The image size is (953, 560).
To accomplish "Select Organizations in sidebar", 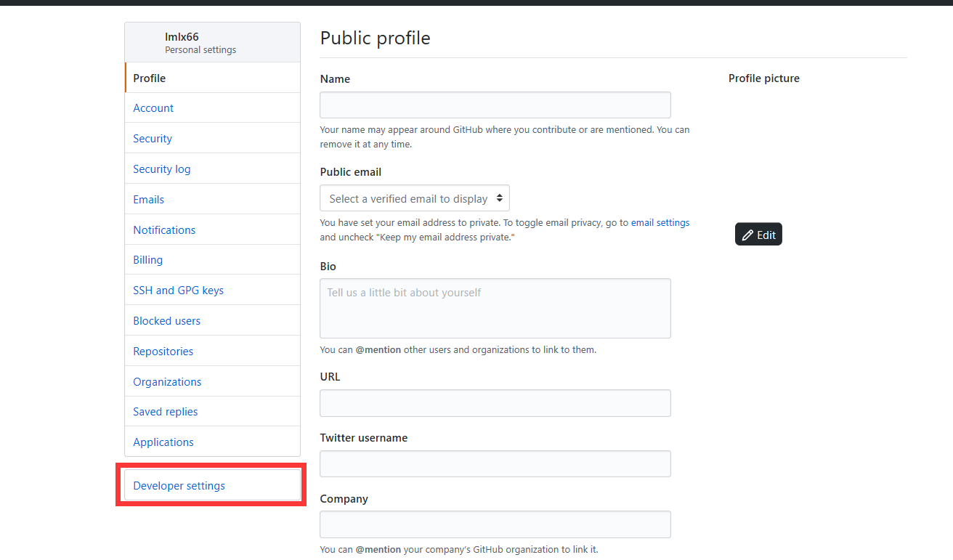I will pyautogui.click(x=167, y=382).
